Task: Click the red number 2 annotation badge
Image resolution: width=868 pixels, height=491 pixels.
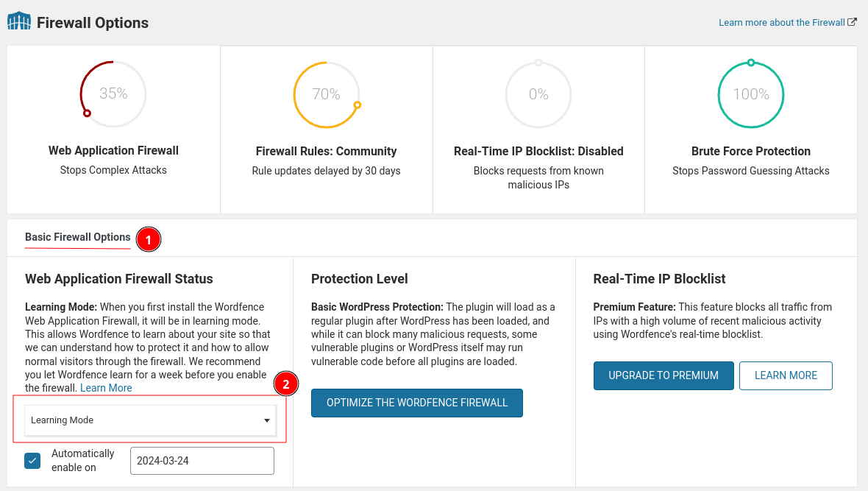Action: [x=286, y=384]
